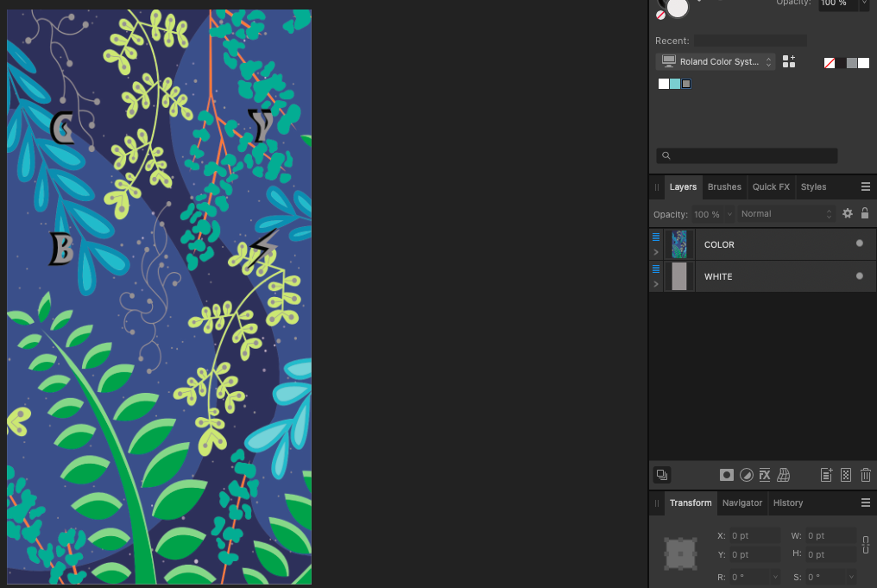This screenshot has height=588, width=877.
Task: Click the Layers opacity 100 % field
Action: point(708,214)
